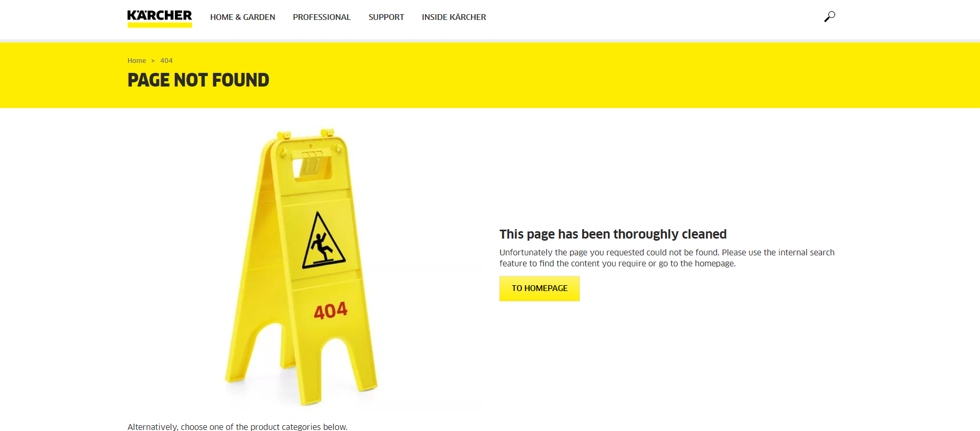Select the Support menu item
This screenshot has height=431, width=980.
click(x=386, y=17)
